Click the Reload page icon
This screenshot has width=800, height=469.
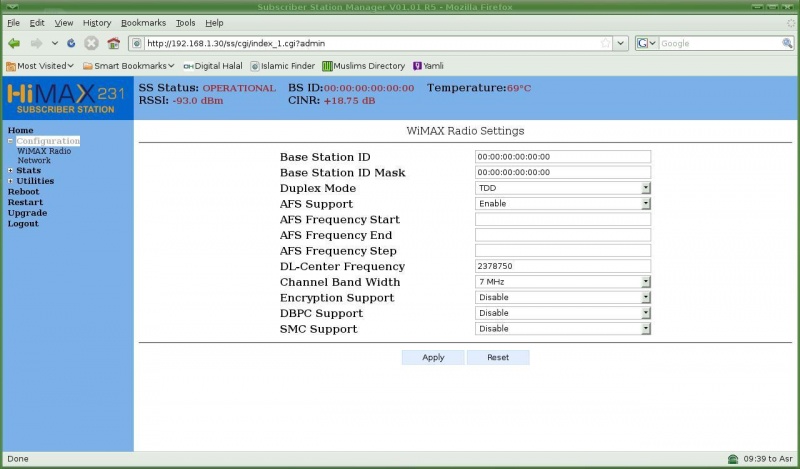click(x=71, y=44)
